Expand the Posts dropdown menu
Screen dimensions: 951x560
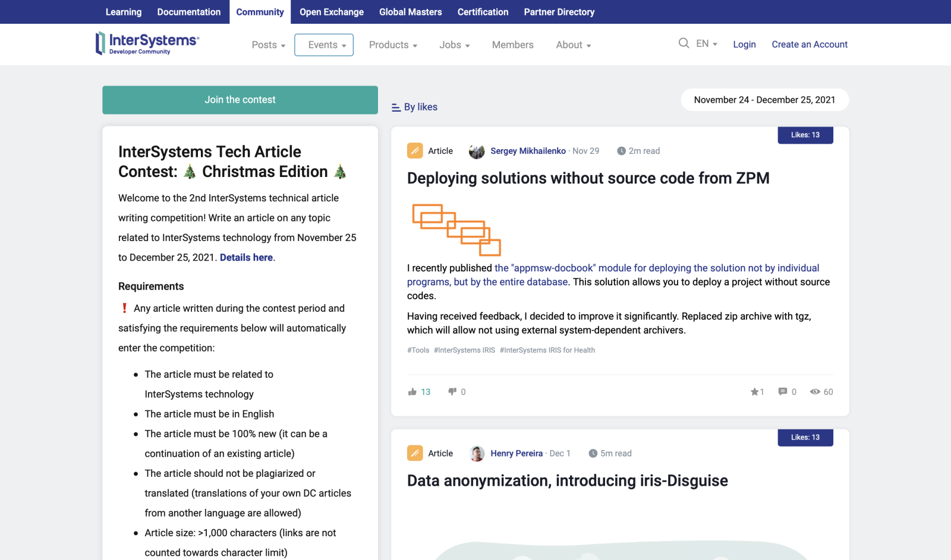point(268,45)
